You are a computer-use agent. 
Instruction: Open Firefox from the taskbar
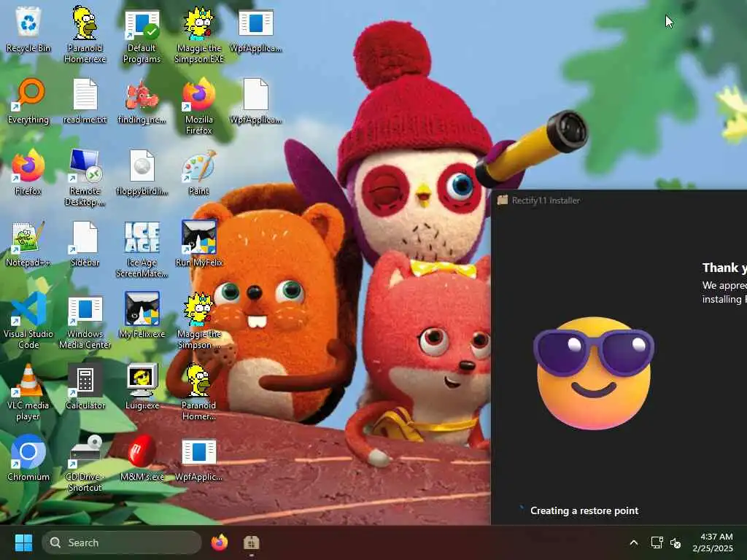pyautogui.click(x=219, y=542)
